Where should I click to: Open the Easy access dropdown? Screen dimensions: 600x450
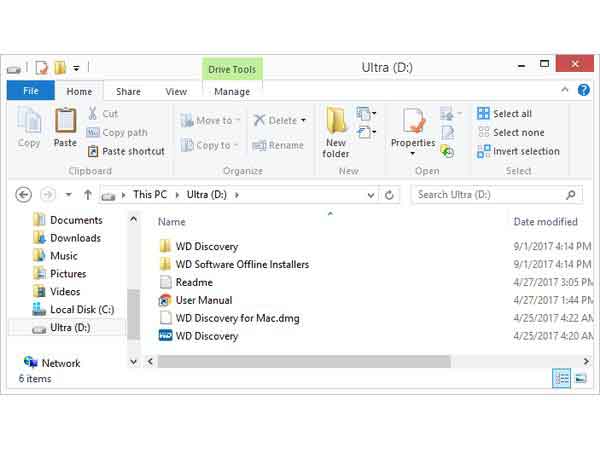pyautogui.click(x=366, y=132)
